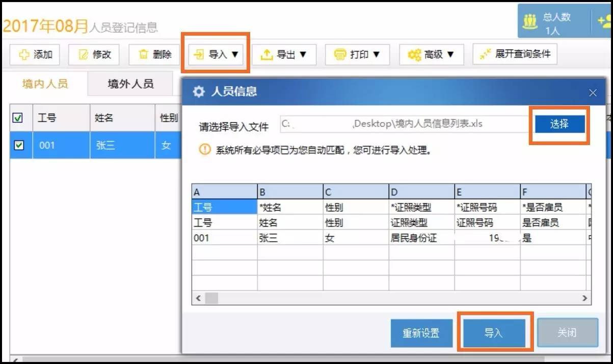Click the blue 导入 button in dialog
613x364 pixels.
coord(493,333)
